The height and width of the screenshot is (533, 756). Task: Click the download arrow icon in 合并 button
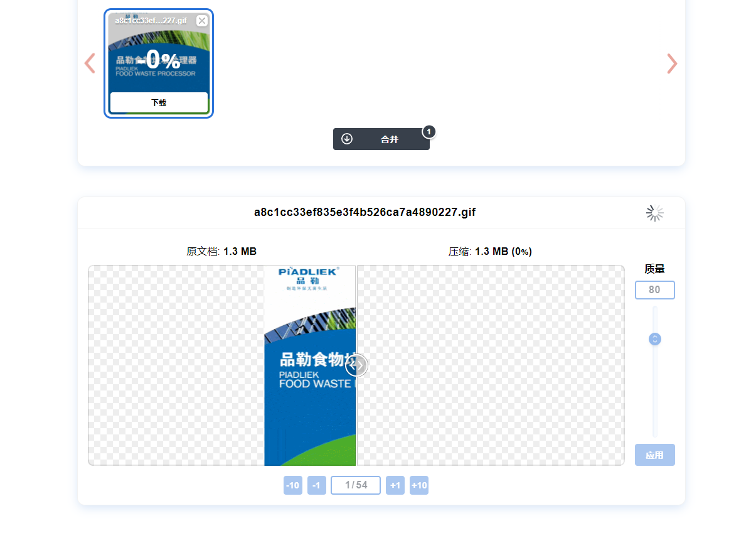(347, 139)
